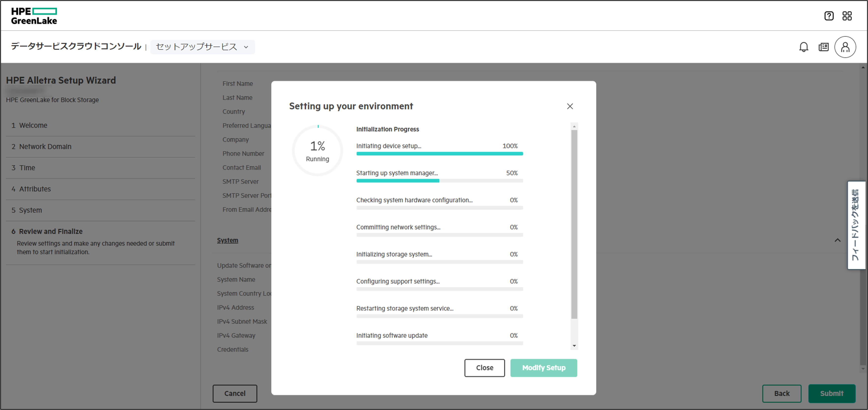The height and width of the screenshot is (410, 868).
Task: Click the First Name field label
Action: point(238,84)
